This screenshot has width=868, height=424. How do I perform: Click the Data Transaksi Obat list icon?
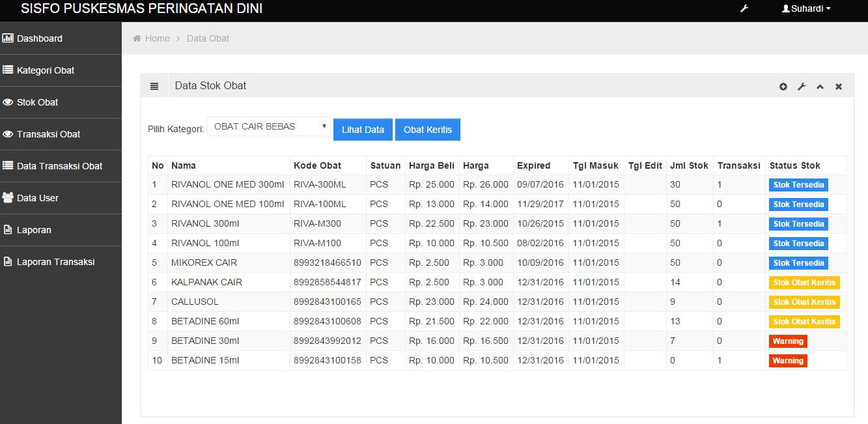click(8, 165)
